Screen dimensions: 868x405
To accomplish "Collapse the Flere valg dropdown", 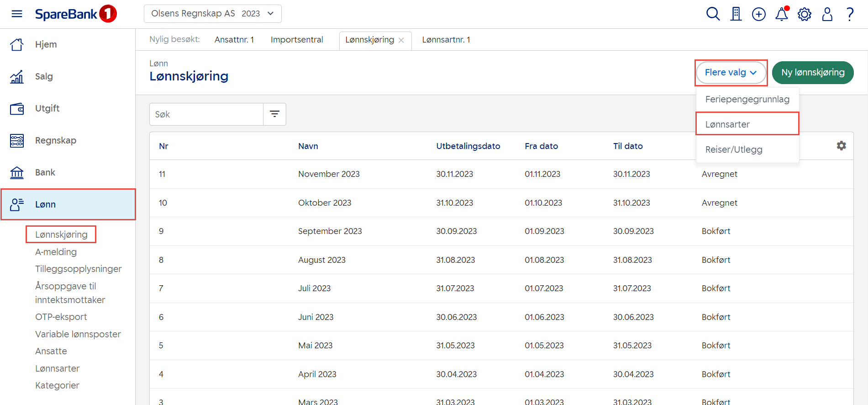I will (731, 73).
